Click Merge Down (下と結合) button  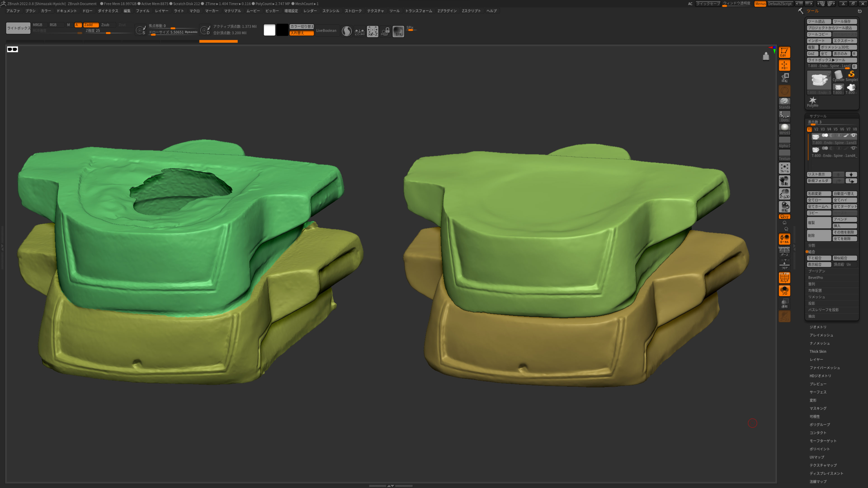[x=819, y=258]
